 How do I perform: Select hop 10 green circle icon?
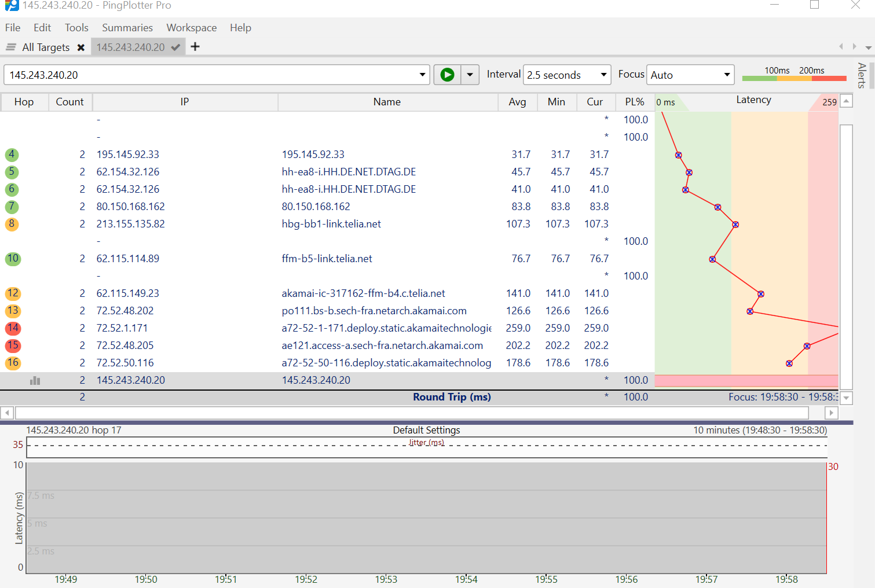coord(13,259)
